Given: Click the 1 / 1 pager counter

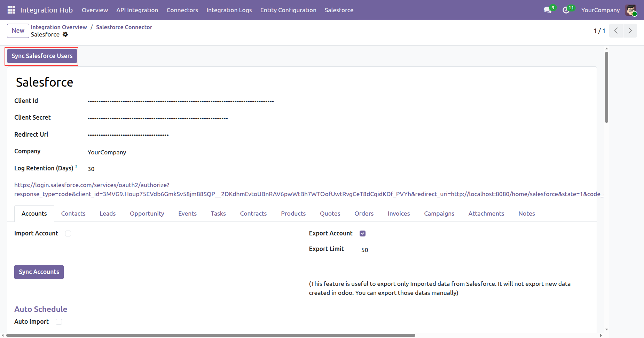Looking at the screenshot, I should [599, 31].
